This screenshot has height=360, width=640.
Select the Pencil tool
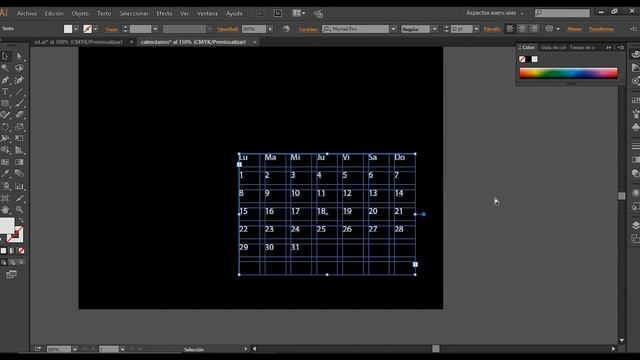5,115
